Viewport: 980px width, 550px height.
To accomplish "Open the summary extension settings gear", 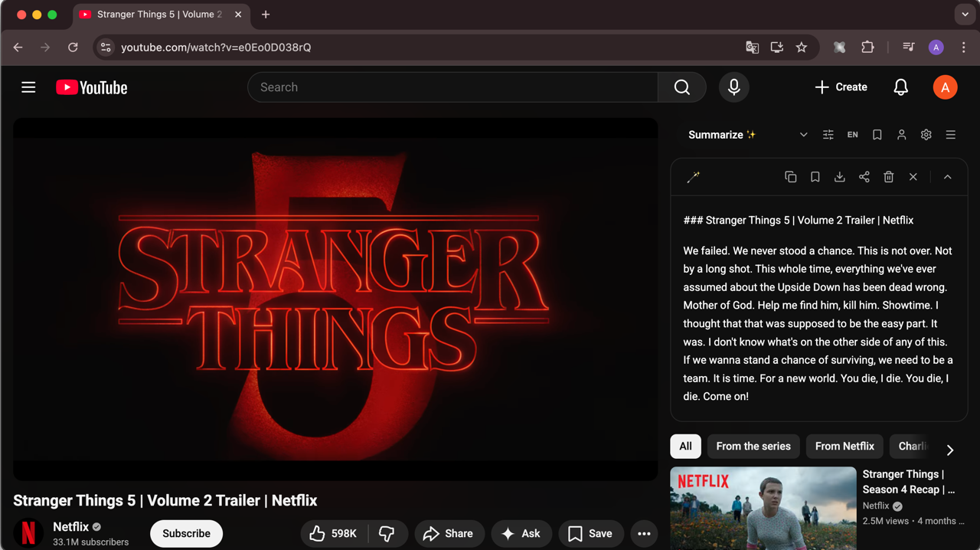I will pos(926,135).
